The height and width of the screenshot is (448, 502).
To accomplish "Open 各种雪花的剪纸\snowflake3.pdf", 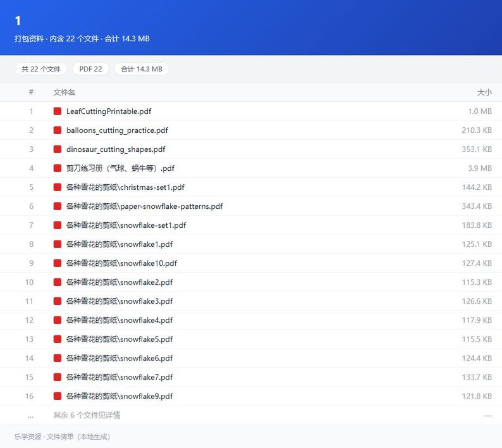I will [119, 301].
